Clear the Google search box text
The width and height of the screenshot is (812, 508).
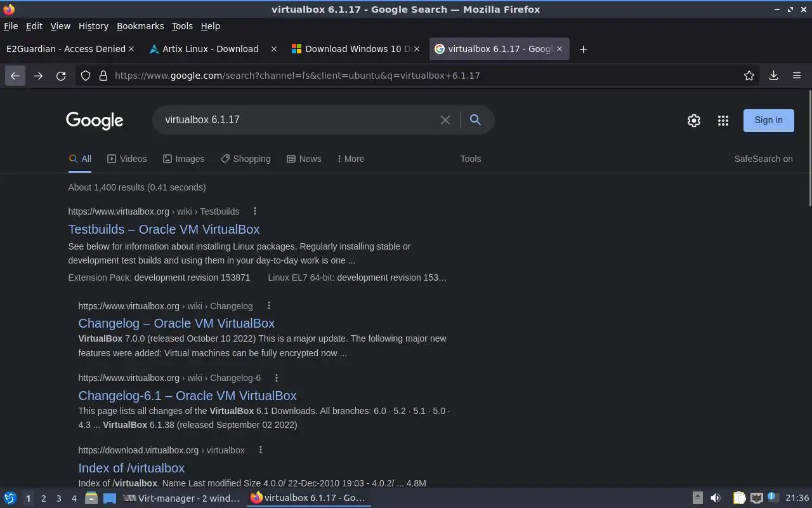click(x=445, y=120)
